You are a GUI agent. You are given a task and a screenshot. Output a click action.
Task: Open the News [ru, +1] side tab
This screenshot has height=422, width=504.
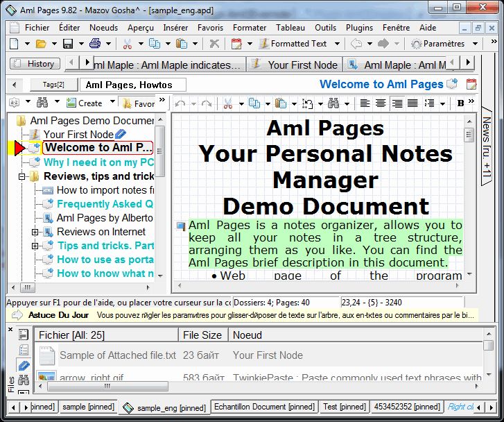[x=486, y=147]
